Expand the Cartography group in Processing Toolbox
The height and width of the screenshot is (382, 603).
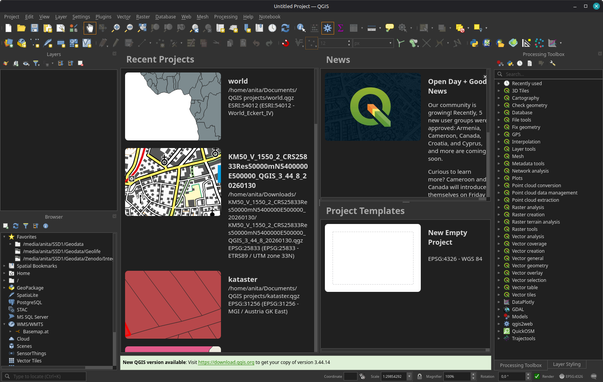coord(499,98)
